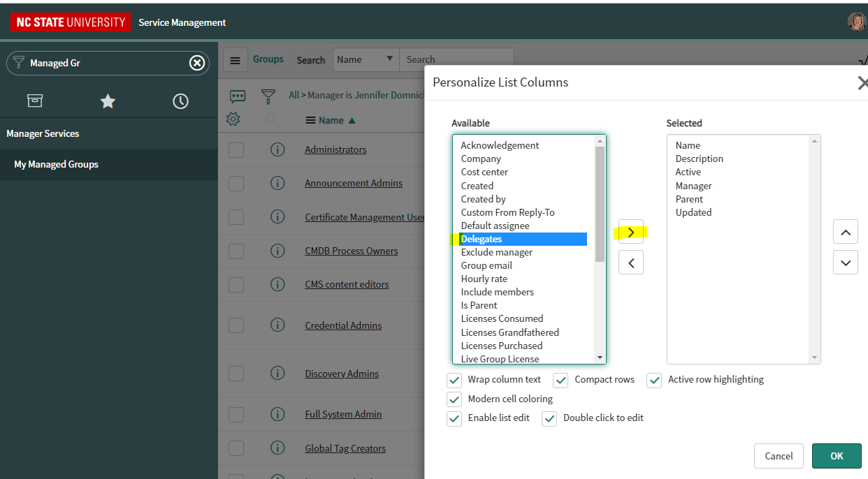Open the All Applications archive tab
This screenshot has width=868, height=479.
35,101
